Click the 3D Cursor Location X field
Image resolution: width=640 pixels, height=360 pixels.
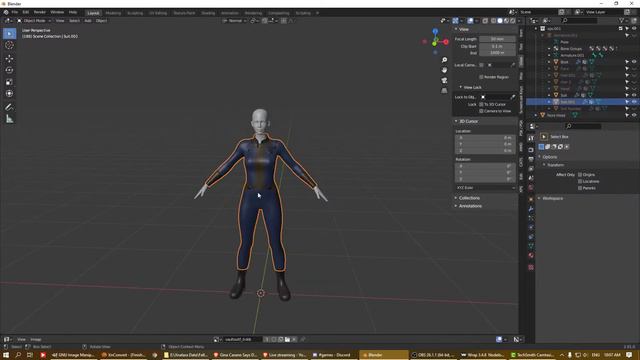pos(485,138)
